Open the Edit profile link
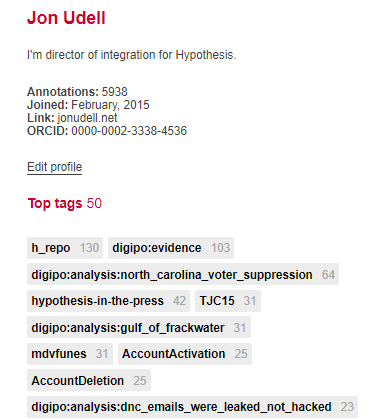 54,167
